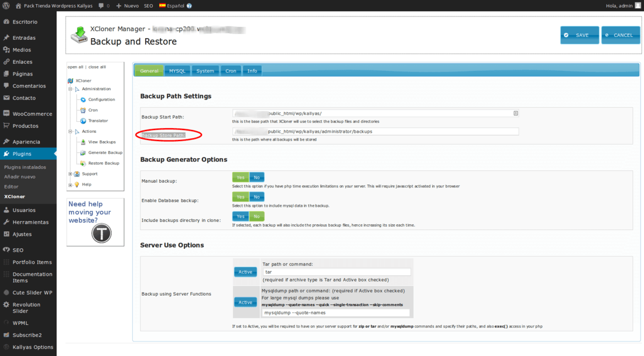Select the General tab
Viewport: 644px width, 356px height.
(149, 71)
